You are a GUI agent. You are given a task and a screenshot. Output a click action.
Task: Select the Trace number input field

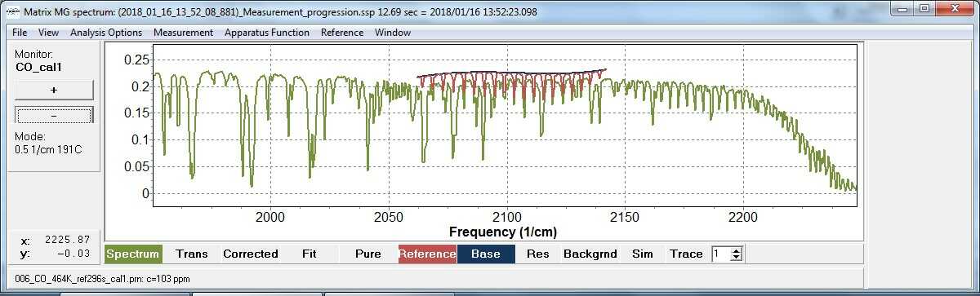pyautogui.click(x=720, y=254)
